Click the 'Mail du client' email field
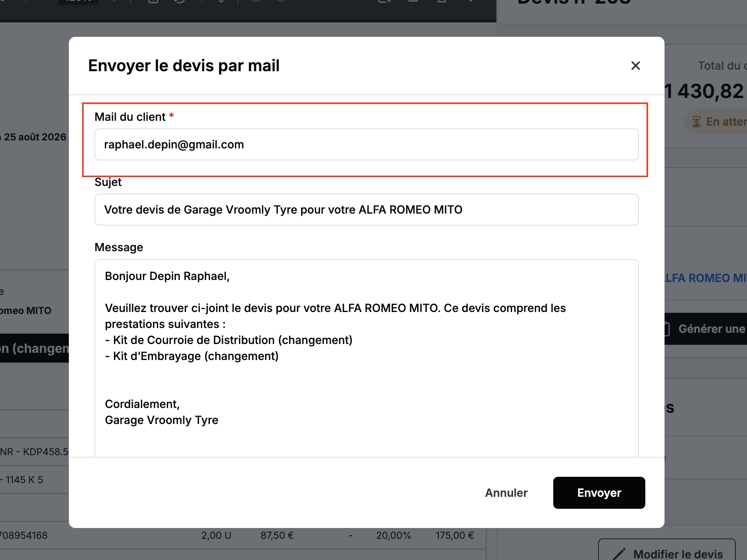Screen dimensions: 747x560 pos(366,144)
